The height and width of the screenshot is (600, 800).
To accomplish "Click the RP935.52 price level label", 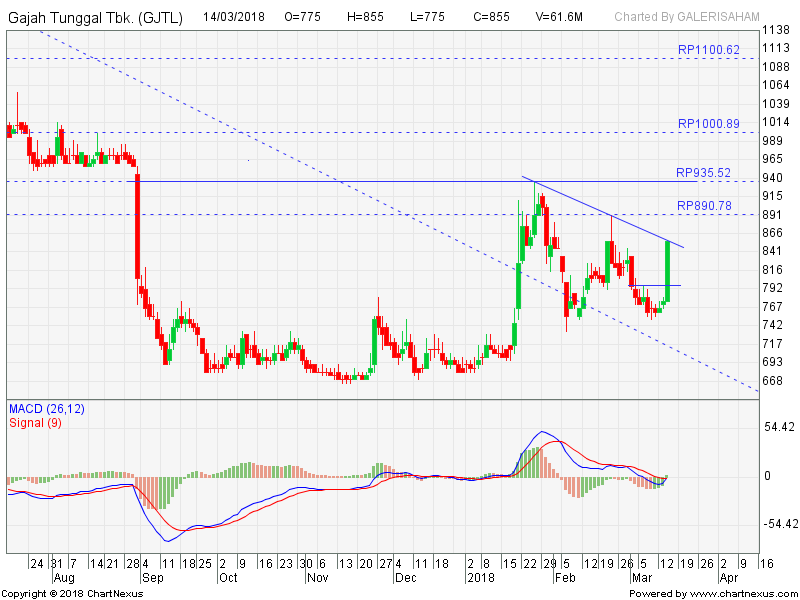I will point(703,173).
